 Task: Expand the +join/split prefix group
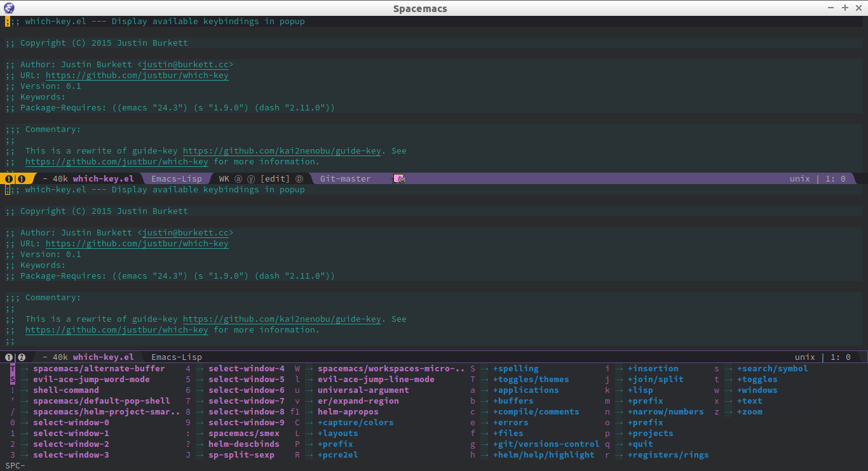[655, 380]
